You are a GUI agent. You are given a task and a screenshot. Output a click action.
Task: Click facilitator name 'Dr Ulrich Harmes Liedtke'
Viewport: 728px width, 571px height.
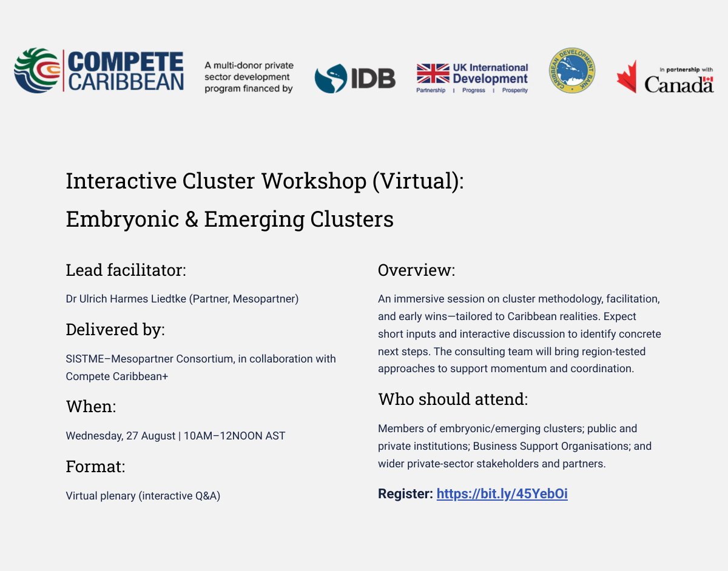click(x=127, y=299)
